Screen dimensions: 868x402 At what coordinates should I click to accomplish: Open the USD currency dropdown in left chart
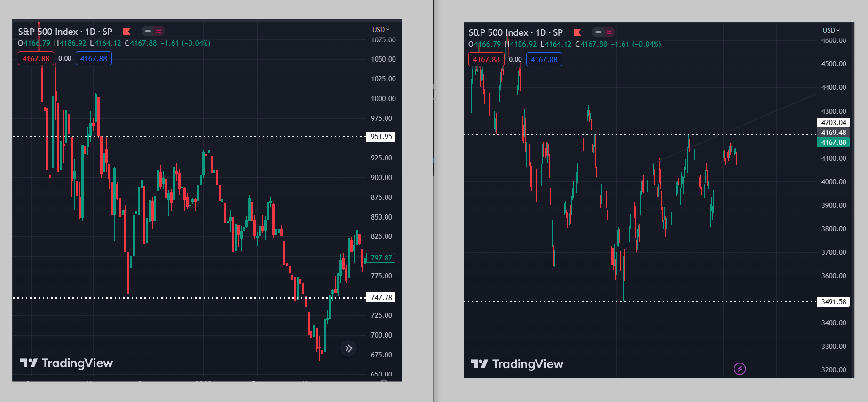[x=380, y=30]
